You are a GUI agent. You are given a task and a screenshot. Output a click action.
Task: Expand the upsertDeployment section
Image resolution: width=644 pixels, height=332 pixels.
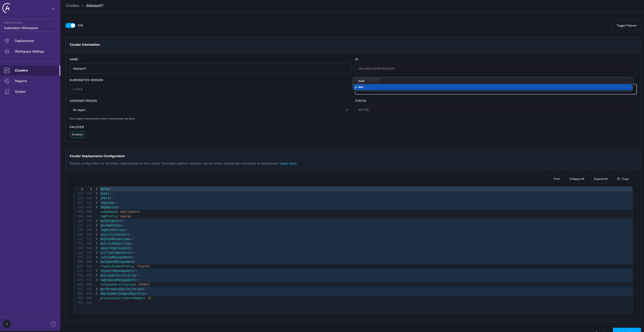(x=97, y=248)
